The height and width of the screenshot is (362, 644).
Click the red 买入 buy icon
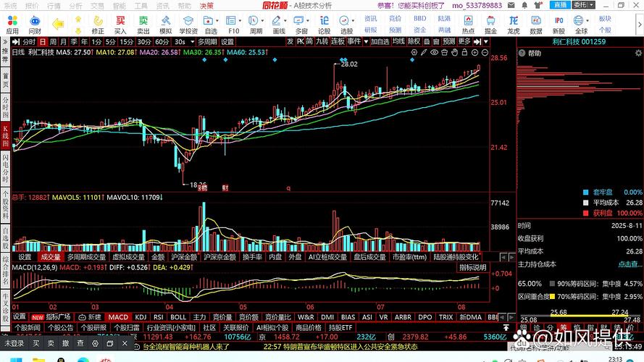[x=120, y=24]
